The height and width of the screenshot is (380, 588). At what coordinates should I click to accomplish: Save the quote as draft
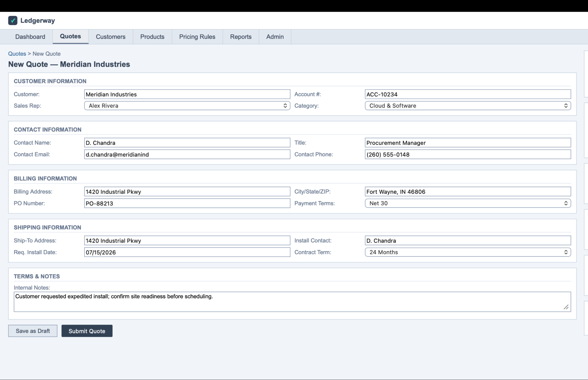click(x=33, y=331)
